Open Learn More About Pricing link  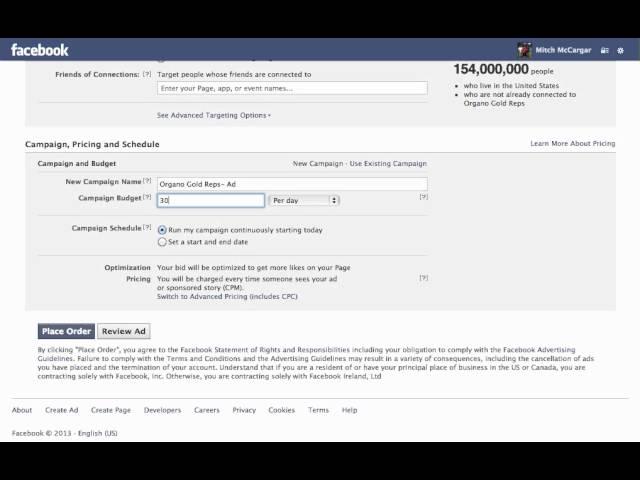click(x=573, y=144)
